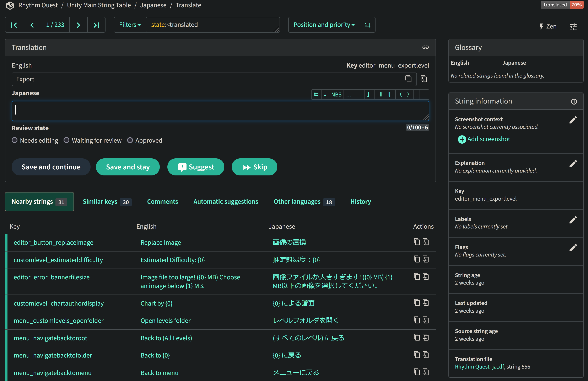Select Waiting for review state
588x381 pixels.
[x=66, y=140]
